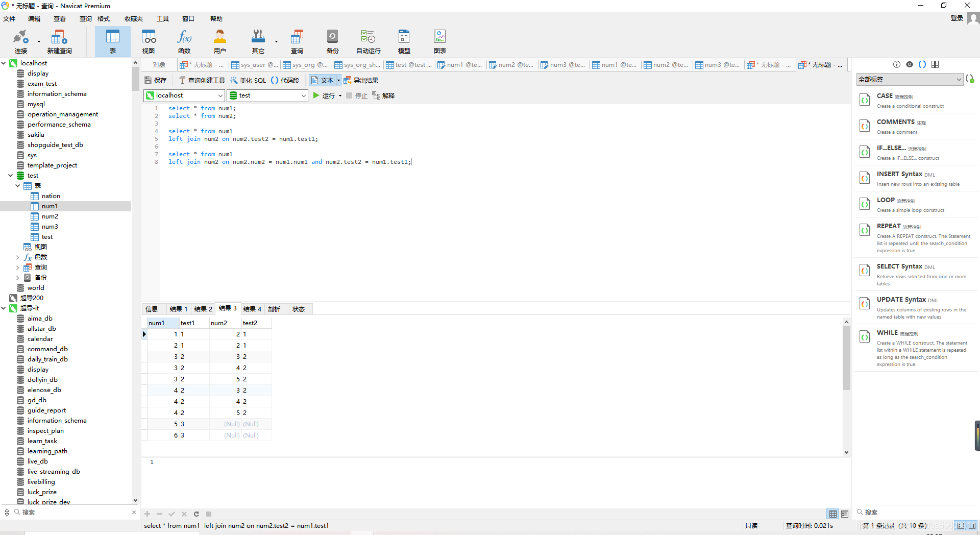The height and width of the screenshot is (535, 980).
Task: Click the sidebar 搜索 search field
Action: pos(74,512)
